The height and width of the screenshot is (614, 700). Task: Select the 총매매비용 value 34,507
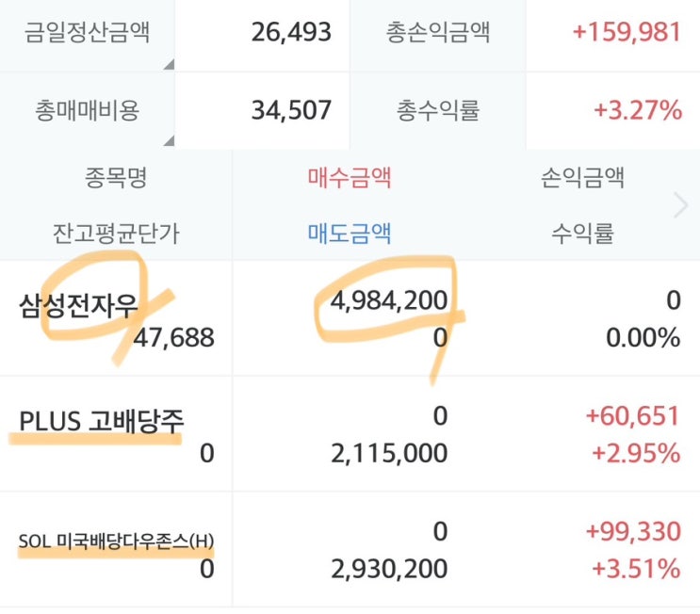click(x=291, y=110)
